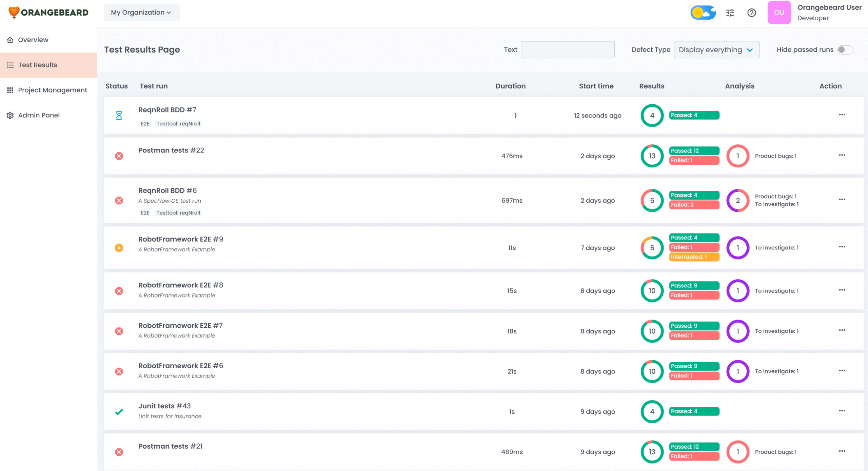Click the Testtool: reqNroll tag on ReqnRoll BDD #7
Viewport: 868px width, 471px height.
coord(178,124)
